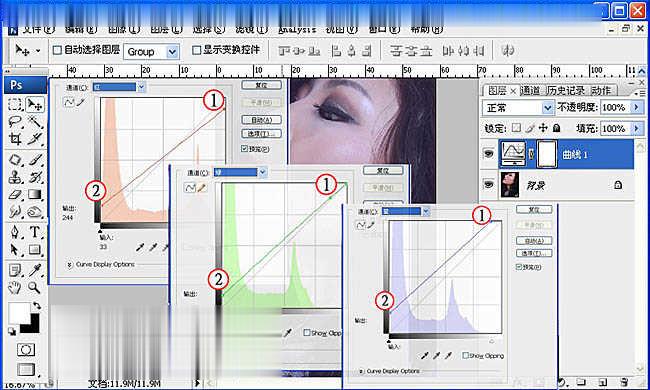Select the Eraser tool
The width and height of the screenshot is (650, 390).
15,194
